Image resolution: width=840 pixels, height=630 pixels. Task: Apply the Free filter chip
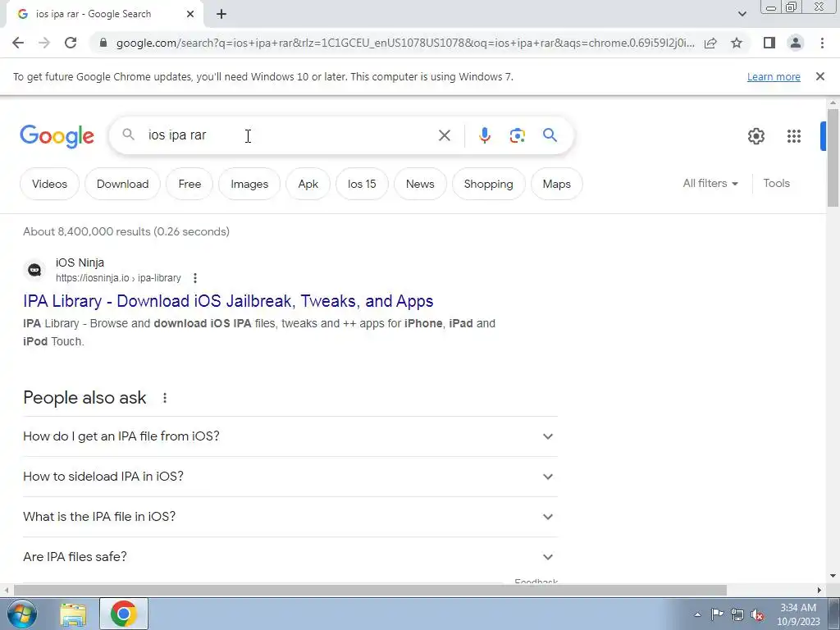189,184
